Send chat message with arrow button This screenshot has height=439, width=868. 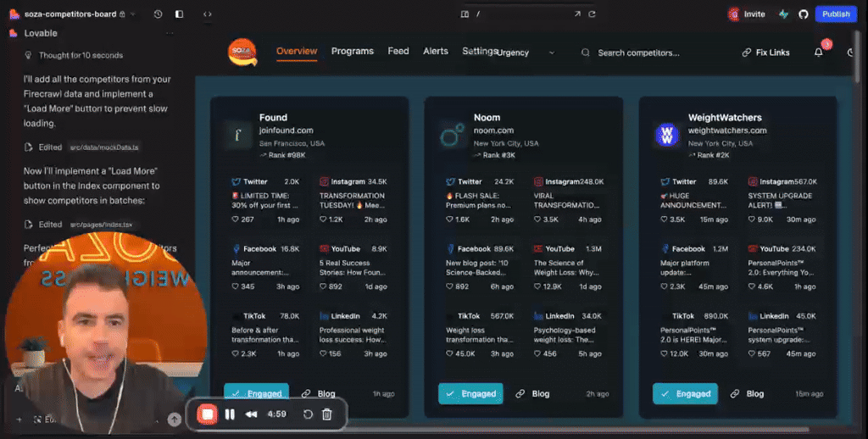(x=175, y=420)
